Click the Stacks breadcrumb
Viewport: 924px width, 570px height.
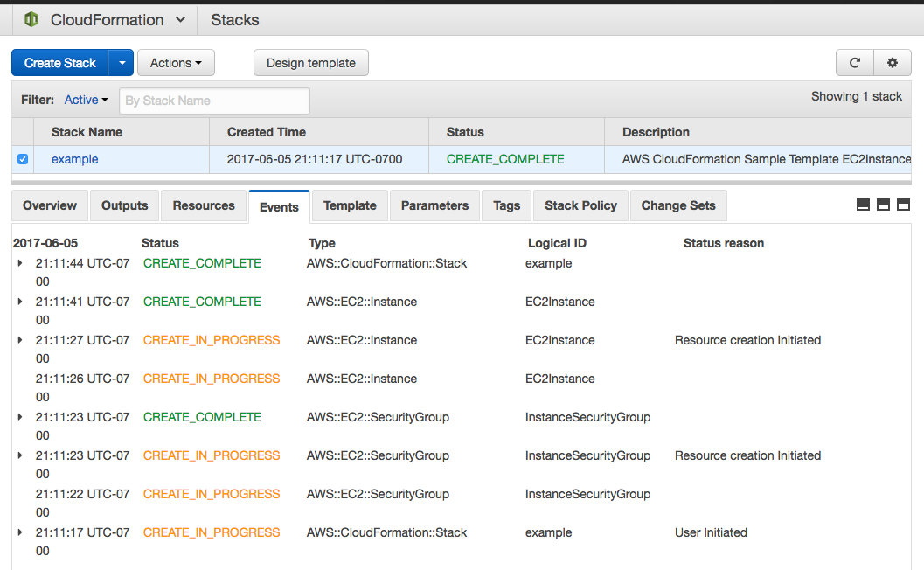click(x=234, y=20)
